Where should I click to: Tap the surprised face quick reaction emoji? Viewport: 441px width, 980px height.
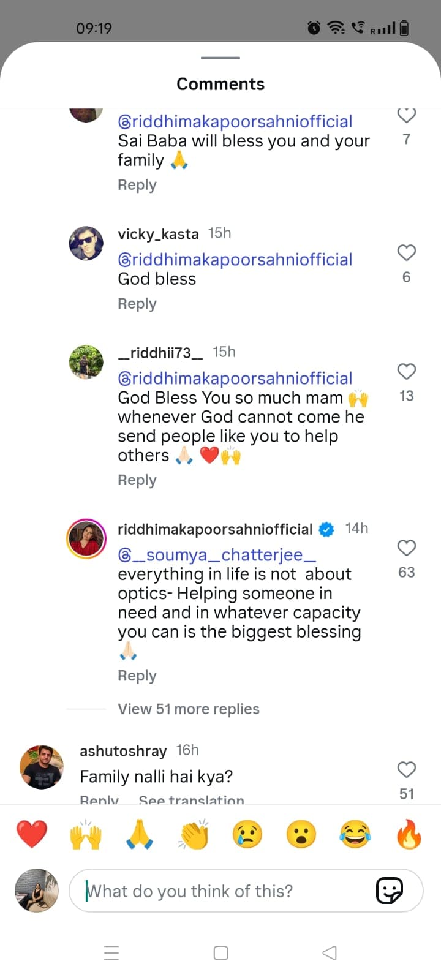coord(301,834)
